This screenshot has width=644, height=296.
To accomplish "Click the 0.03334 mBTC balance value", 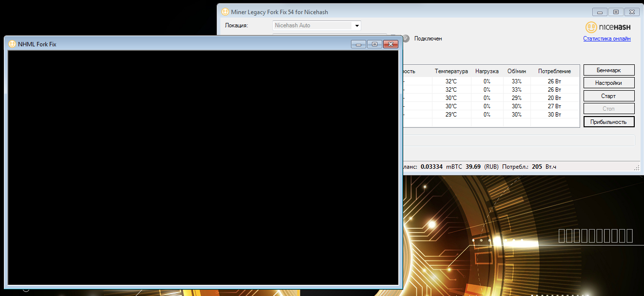I will coord(431,167).
